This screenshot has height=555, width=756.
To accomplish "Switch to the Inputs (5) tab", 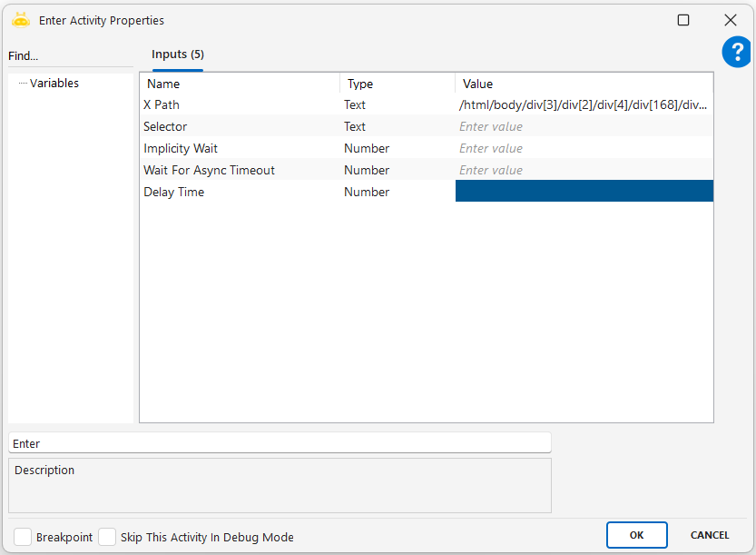I will click(x=177, y=55).
